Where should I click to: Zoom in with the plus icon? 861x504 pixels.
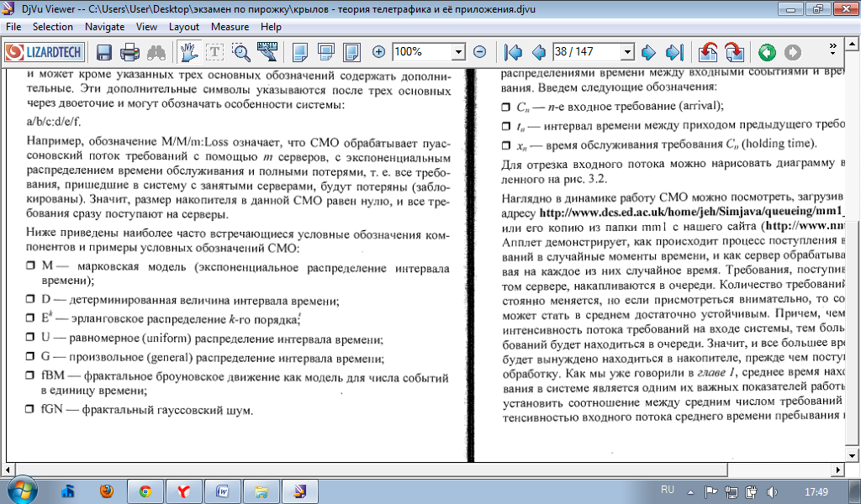(x=378, y=52)
